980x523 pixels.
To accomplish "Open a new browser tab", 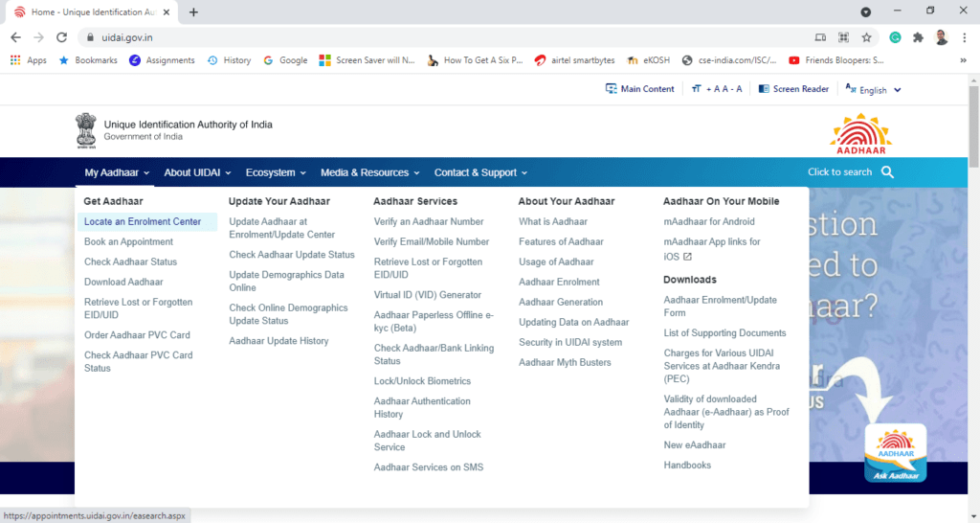I will click(193, 12).
